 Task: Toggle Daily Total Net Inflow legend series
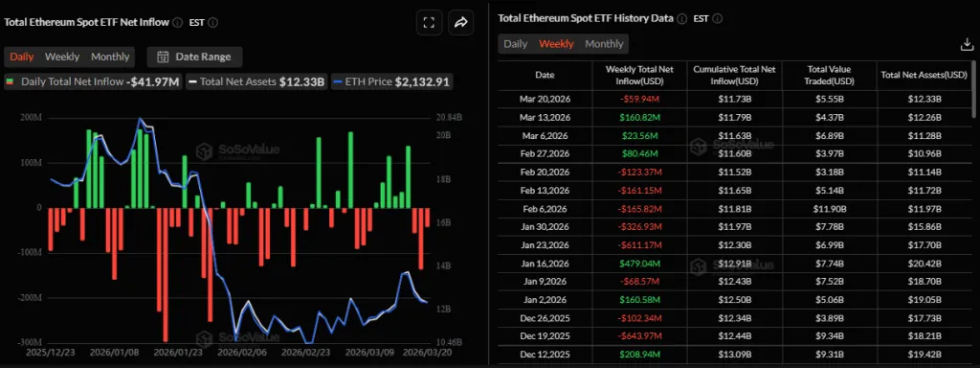click(93, 81)
